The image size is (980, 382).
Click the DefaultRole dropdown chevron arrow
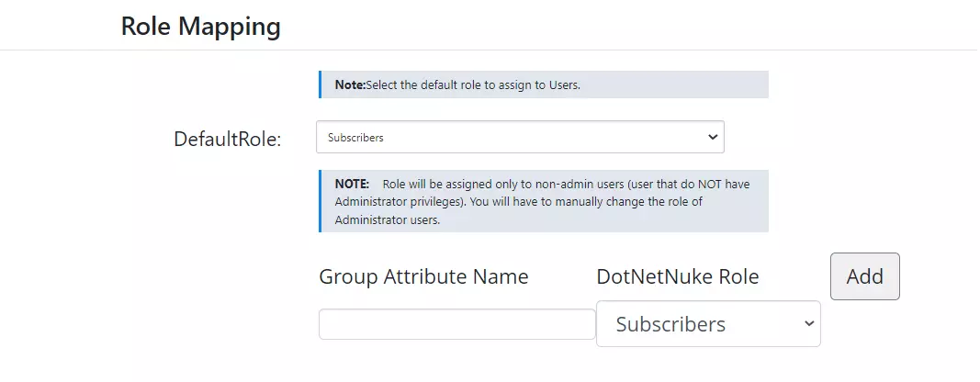tap(713, 137)
